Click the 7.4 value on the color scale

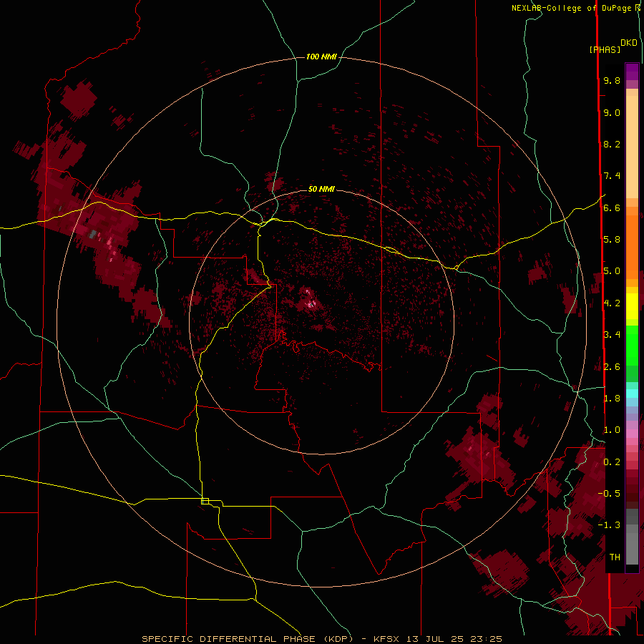tap(612, 176)
